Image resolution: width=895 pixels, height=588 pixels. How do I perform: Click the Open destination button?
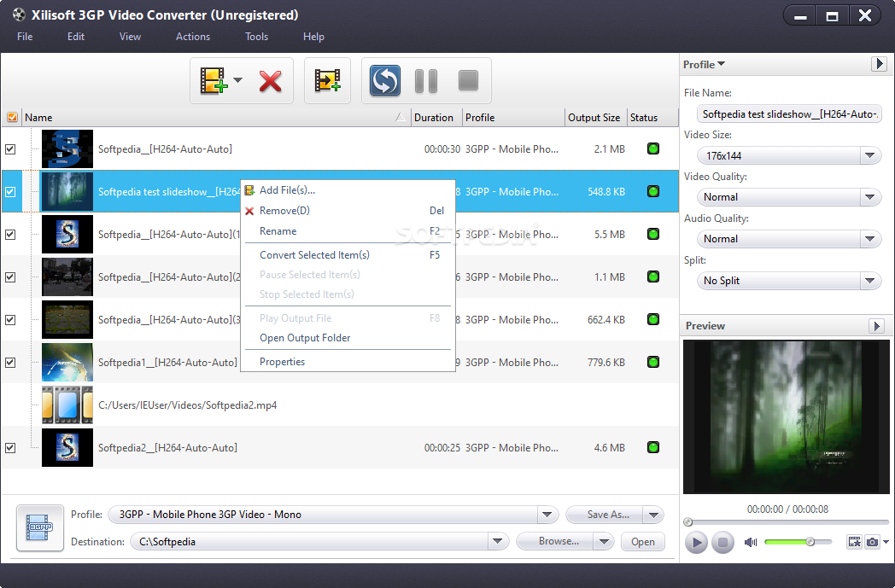pyautogui.click(x=643, y=542)
